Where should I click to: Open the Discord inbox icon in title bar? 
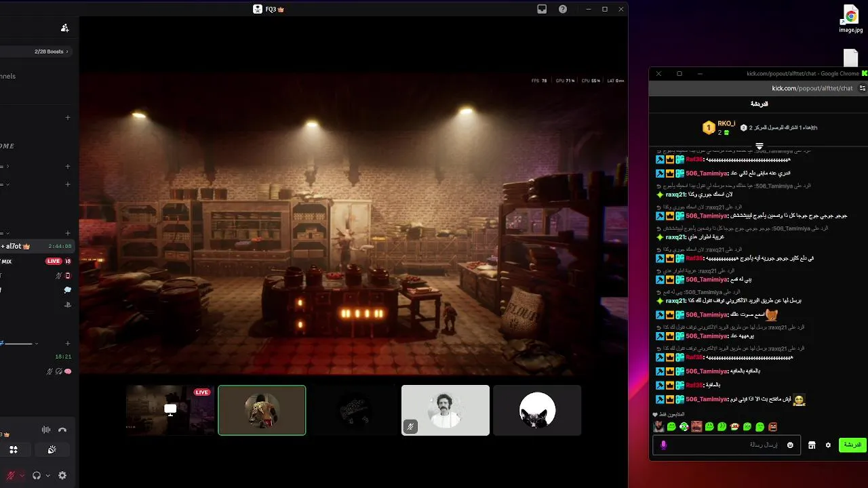click(542, 9)
